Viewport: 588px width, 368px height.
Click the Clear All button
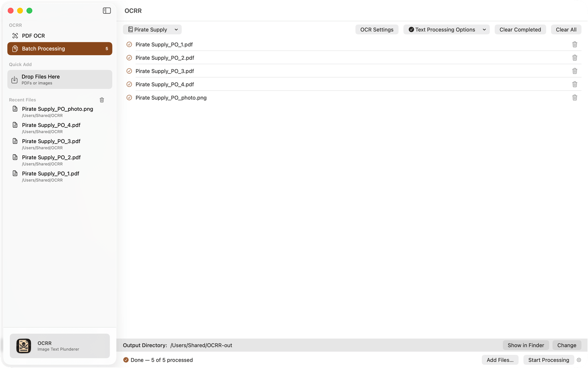point(566,29)
